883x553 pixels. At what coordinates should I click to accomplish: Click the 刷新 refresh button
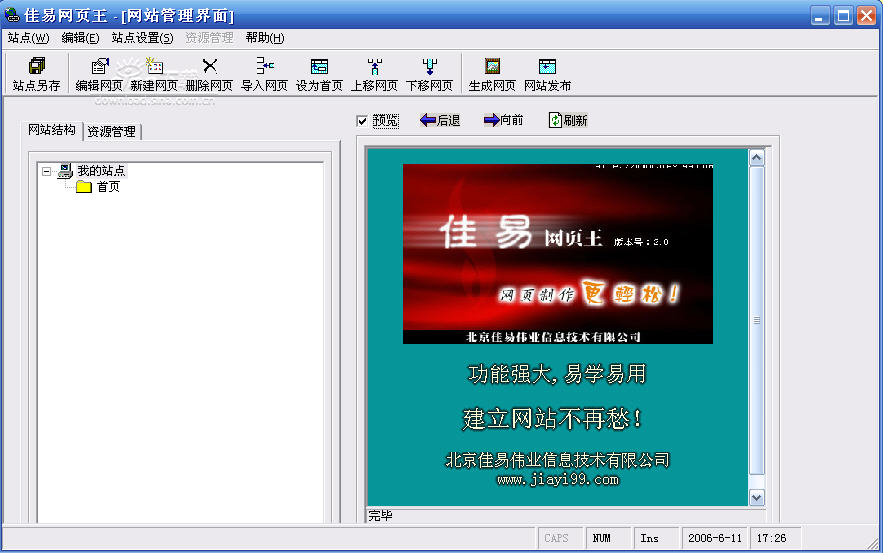pos(568,120)
